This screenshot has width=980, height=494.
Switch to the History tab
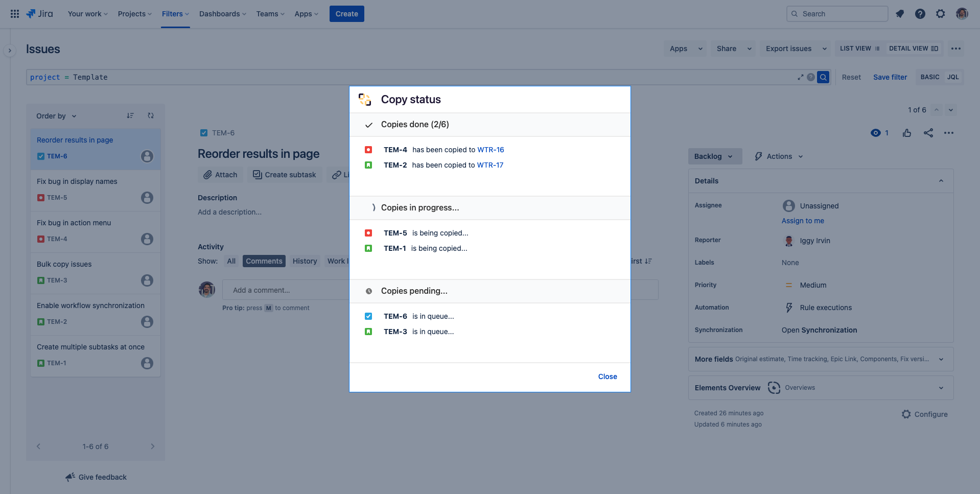tap(305, 261)
